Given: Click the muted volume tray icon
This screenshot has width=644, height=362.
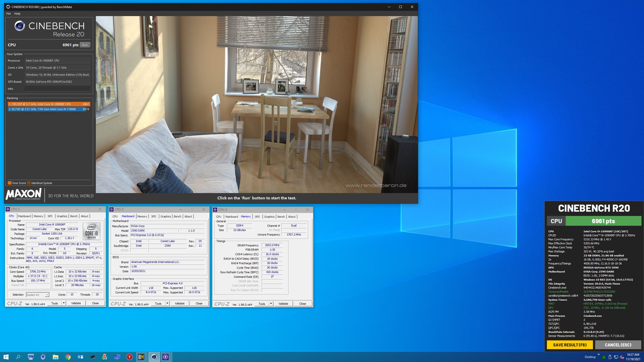Looking at the screenshot, I should click(x=622, y=357).
